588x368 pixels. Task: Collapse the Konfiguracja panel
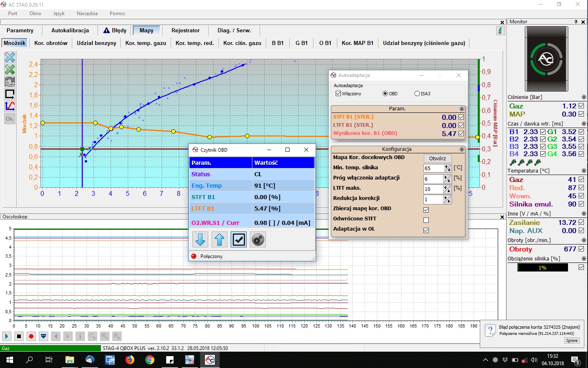point(462,149)
